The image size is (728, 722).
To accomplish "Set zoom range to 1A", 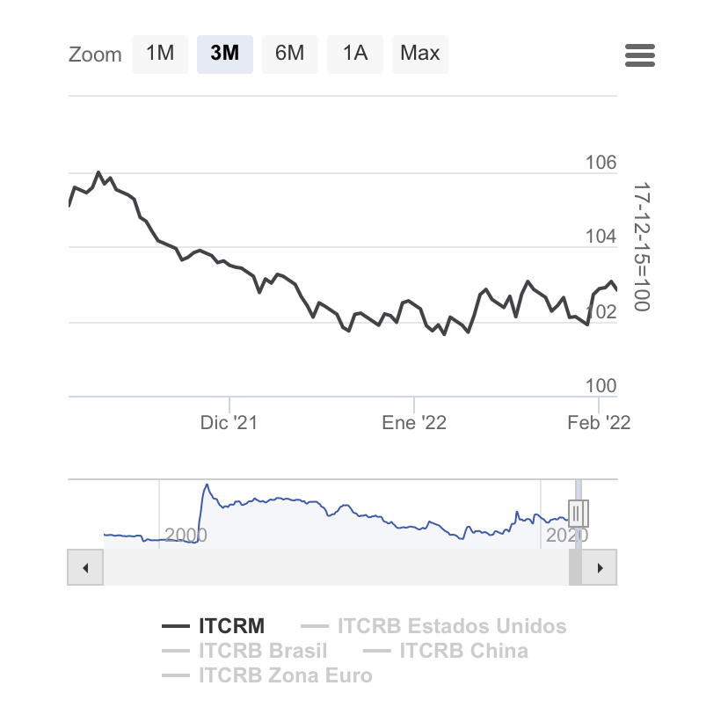I will (355, 54).
